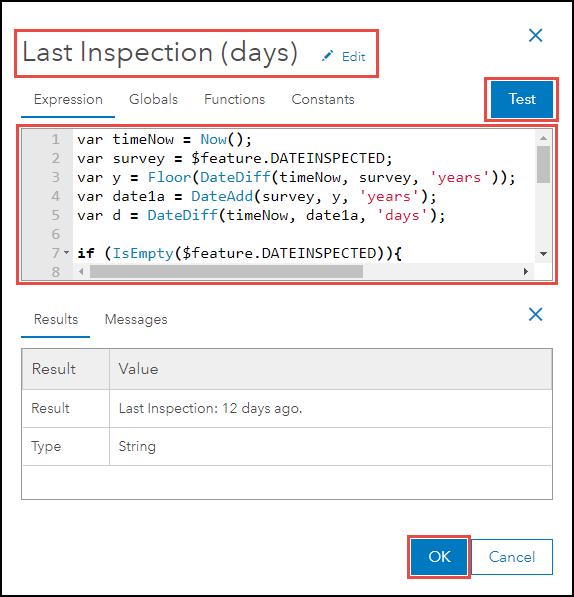This screenshot has width=574, height=597.
Task: Open the Constants tab
Action: coord(323,99)
